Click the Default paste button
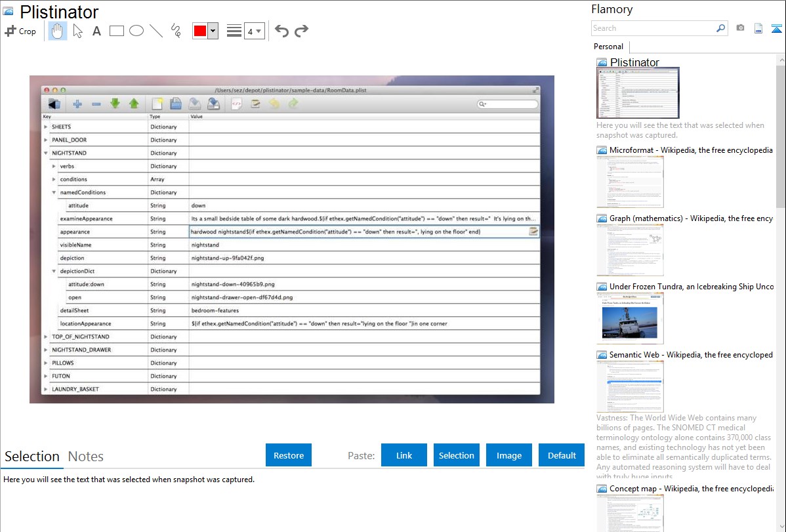 pos(562,455)
